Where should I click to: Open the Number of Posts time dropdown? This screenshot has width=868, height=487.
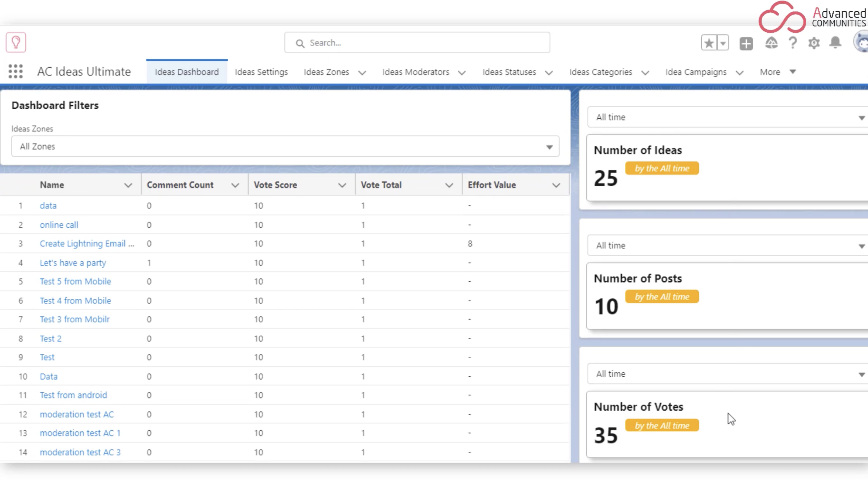tap(728, 245)
